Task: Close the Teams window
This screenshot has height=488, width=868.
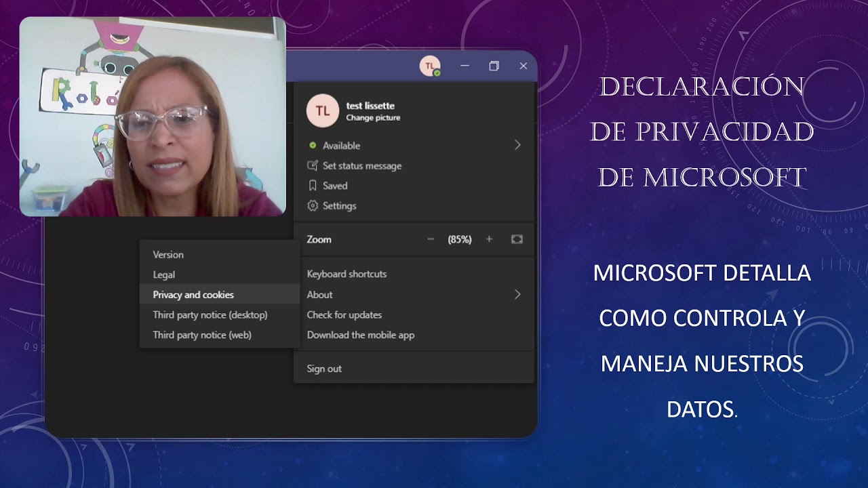Action: pos(524,66)
